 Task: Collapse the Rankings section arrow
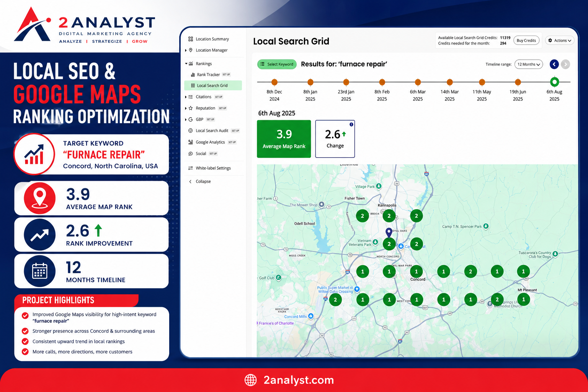[186, 64]
